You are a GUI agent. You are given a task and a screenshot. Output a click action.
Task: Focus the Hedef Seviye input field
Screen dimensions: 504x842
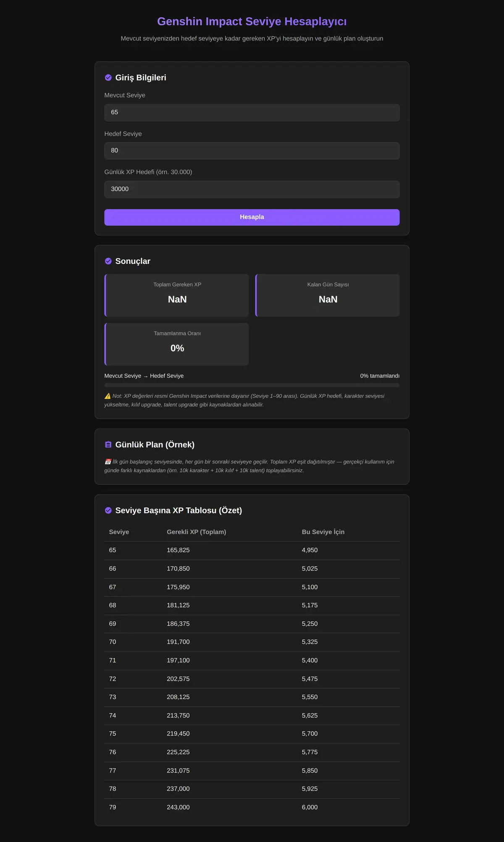(x=252, y=151)
